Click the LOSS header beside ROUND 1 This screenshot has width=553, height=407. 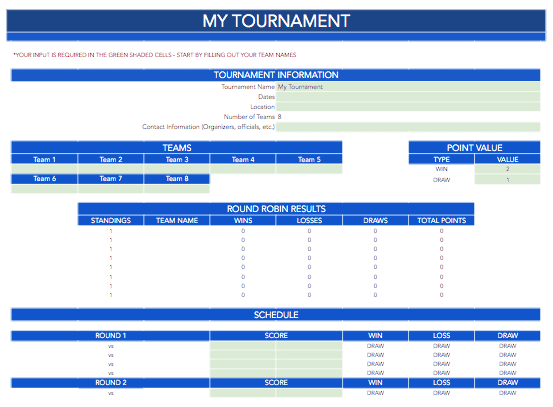[441, 336]
